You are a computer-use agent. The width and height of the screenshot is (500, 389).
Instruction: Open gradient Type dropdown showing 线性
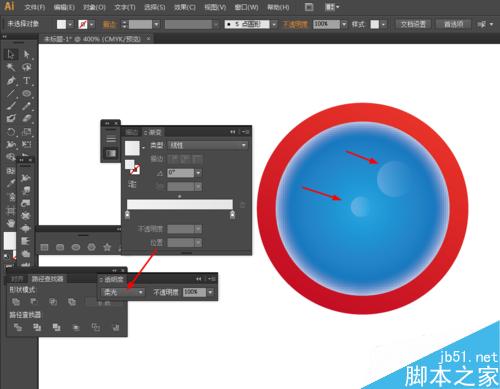[207, 145]
